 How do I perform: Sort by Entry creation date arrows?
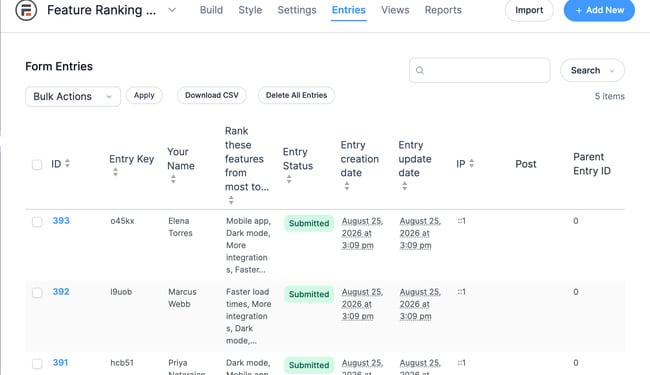coord(347,186)
